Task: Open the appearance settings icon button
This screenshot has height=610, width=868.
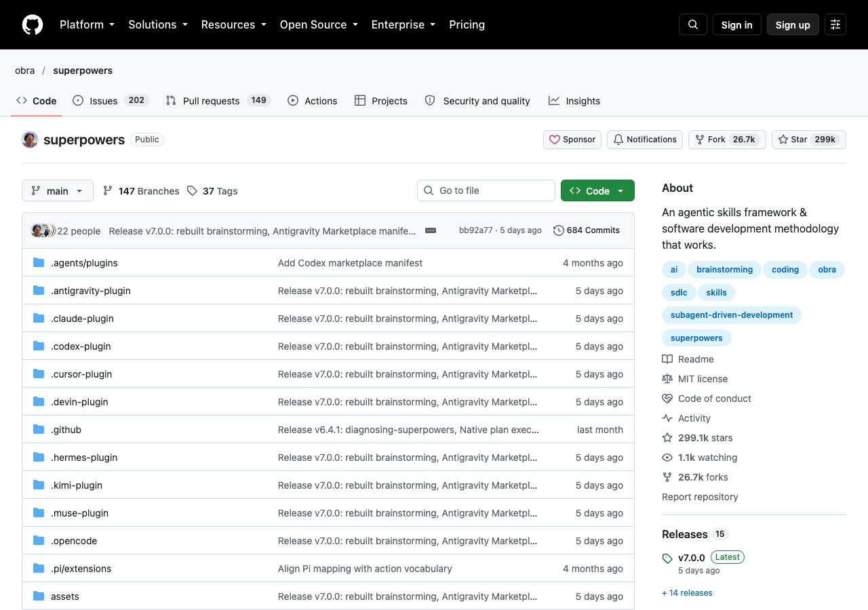Action: click(835, 24)
